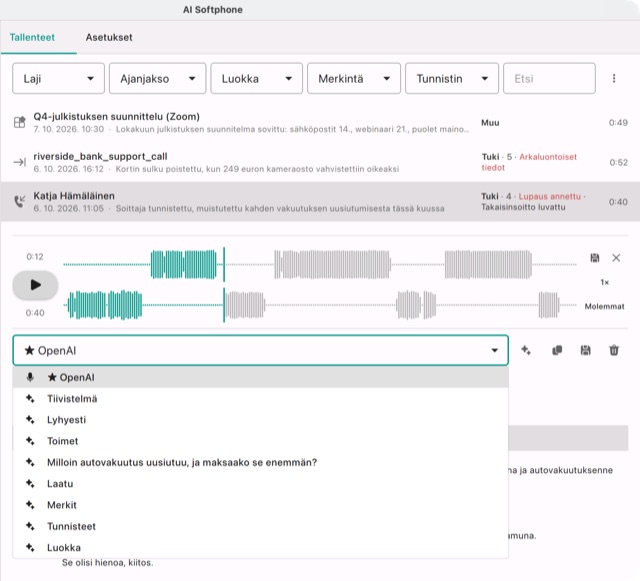
Task: Click the meeting icon beside Q4-julkistuksen suunnittelu
Action: tap(20, 122)
